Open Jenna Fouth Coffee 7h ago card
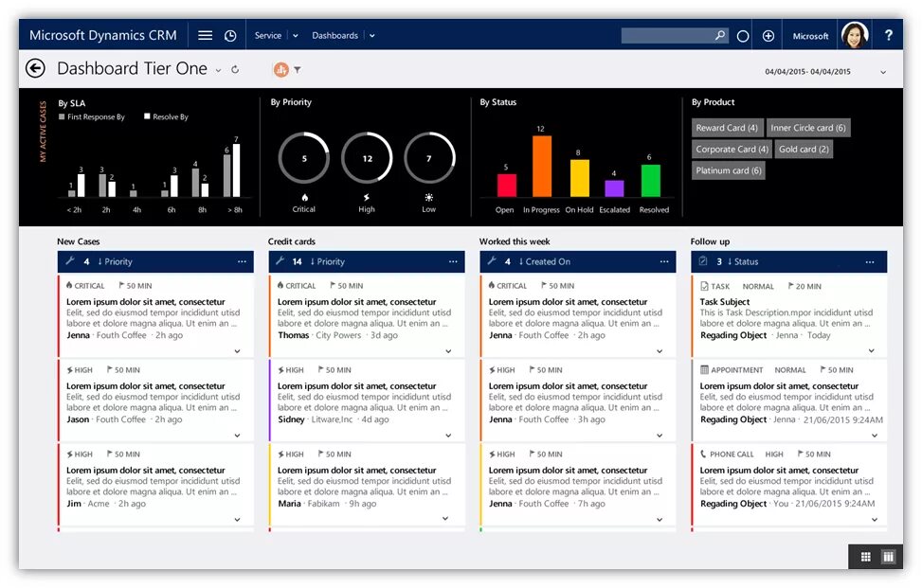The height and width of the screenshot is (588, 922). pos(578,486)
